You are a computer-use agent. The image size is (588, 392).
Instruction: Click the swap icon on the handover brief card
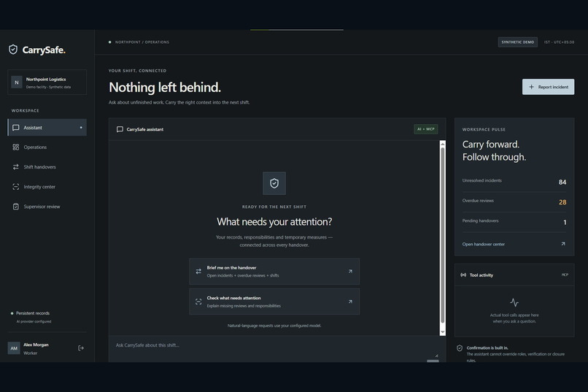198,272
